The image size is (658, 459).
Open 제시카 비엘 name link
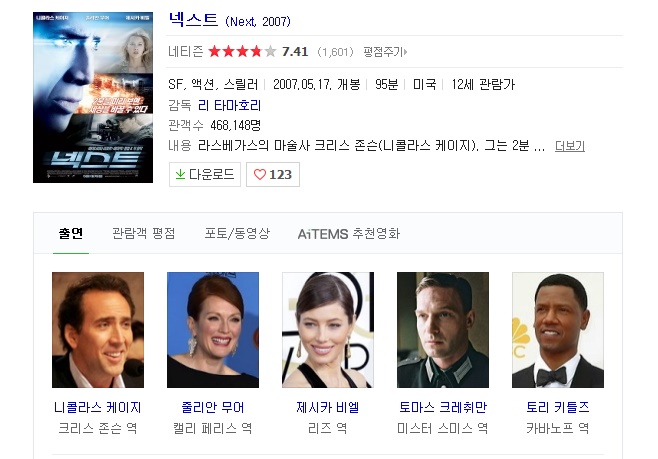tap(328, 407)
